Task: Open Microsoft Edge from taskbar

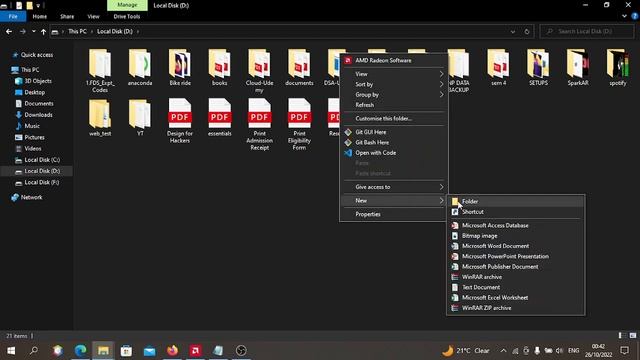Action: point(80,350)
